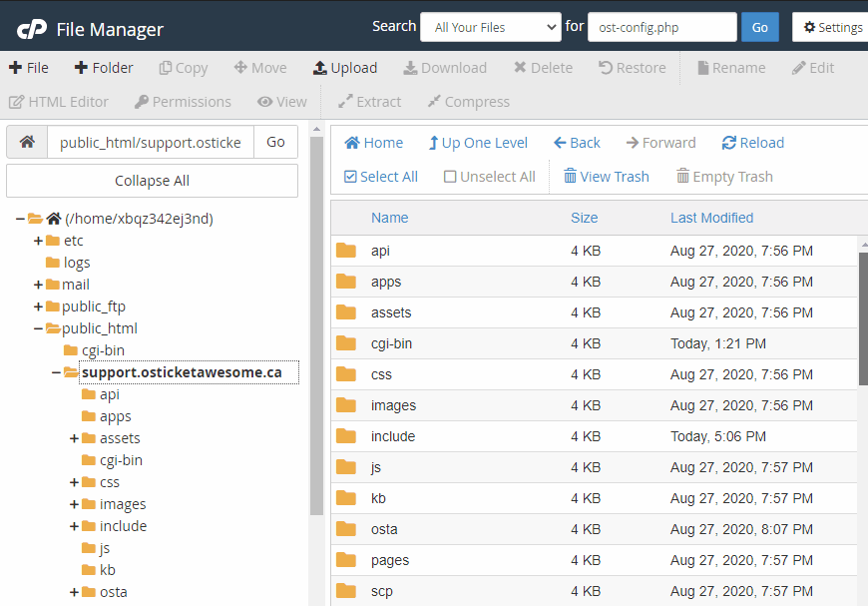Collapse the public_html tree folder
This screenshot has height=606, width=868.
(38, 329)
